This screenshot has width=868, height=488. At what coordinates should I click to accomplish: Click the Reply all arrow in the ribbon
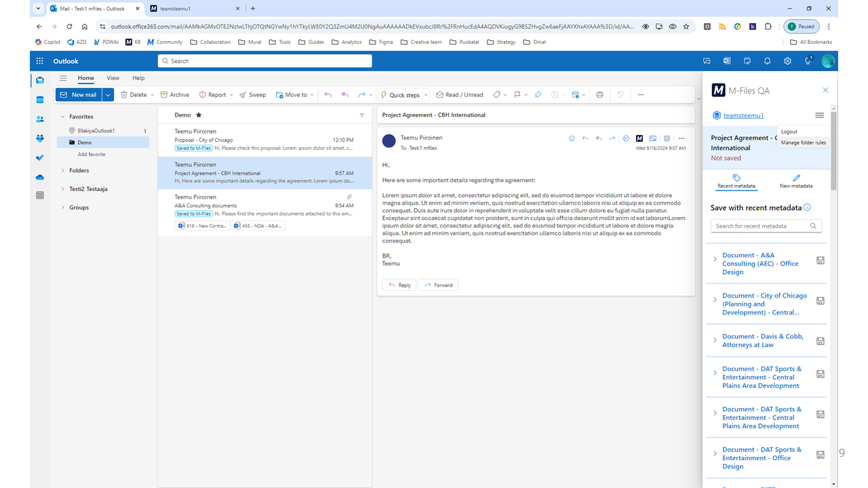pyautogui.click(x=345, y=95)
